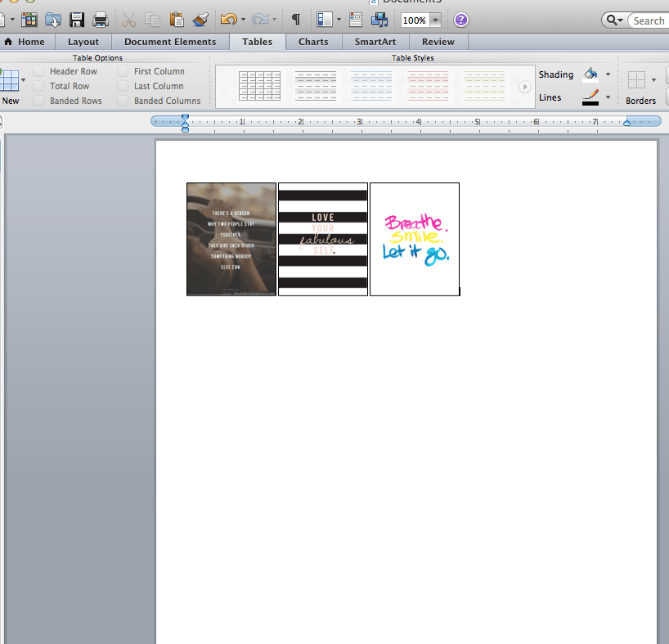669x644 pixels.
Task: Show nonprinting paragraph marks
Action: click(x=296, y=20)
